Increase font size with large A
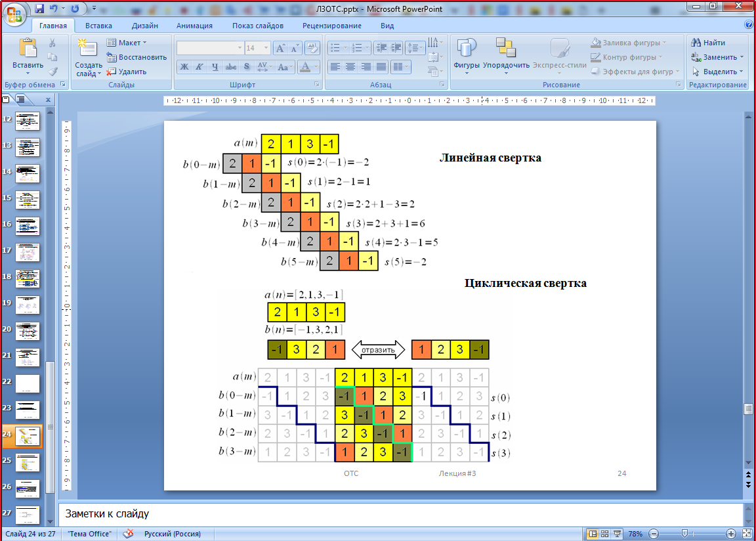The height and width of the screenshot is (541, 756). (280, 48)
